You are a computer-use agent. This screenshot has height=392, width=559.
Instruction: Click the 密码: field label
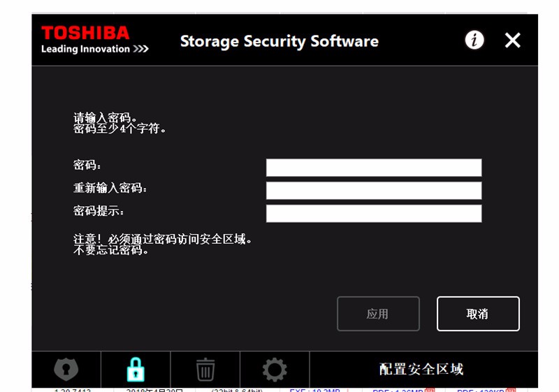click(87, 165)
